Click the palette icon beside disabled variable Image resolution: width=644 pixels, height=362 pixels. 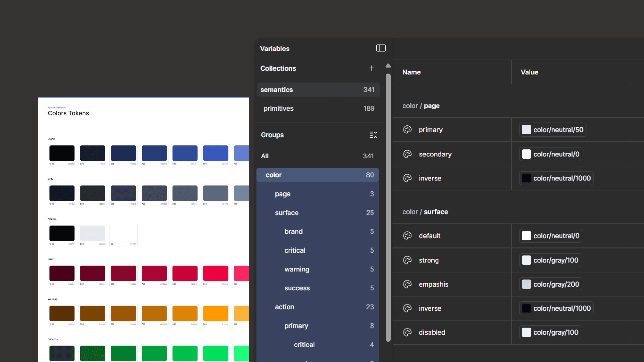click(x=407, y=332)
